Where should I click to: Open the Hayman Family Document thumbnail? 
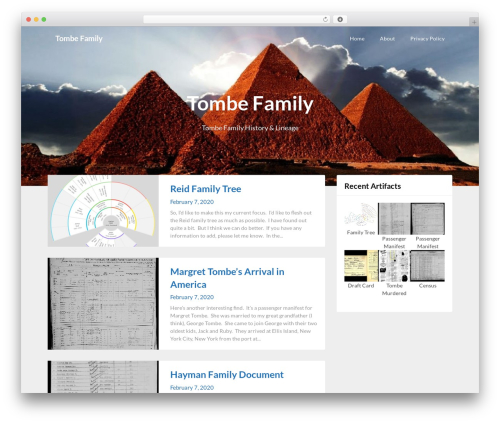click(103, 377)
